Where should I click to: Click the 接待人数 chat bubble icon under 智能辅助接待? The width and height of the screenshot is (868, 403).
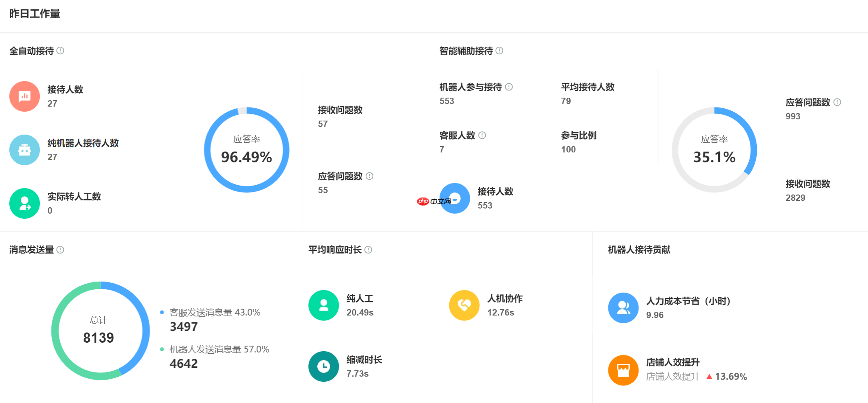pos(454,198)
